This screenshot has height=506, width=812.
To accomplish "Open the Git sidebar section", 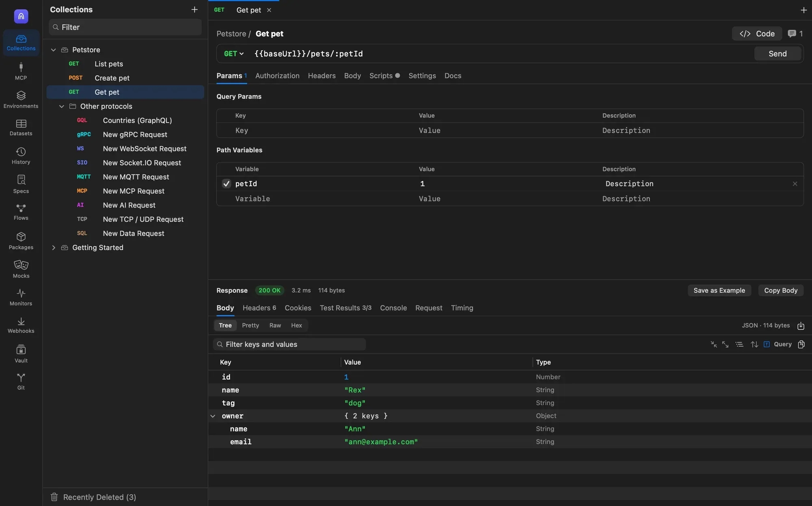I will tap(21, 382).
